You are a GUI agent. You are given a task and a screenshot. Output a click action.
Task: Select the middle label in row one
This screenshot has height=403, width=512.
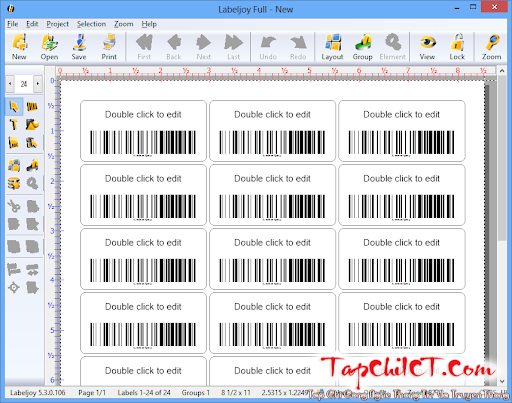(x=272, y=131)
